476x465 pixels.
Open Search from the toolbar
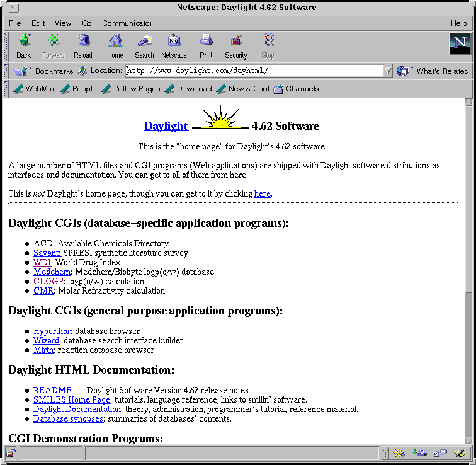pyautogui.click(x=144, y=46)
